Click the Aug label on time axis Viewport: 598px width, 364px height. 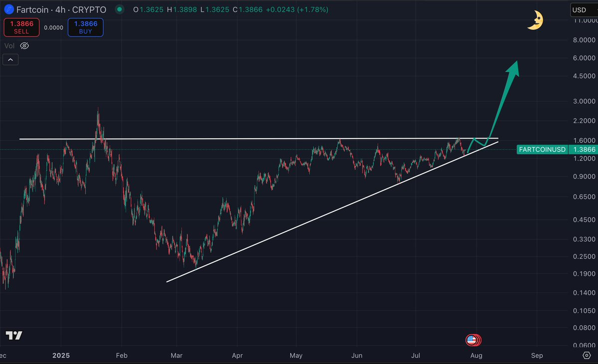[476, 355]
